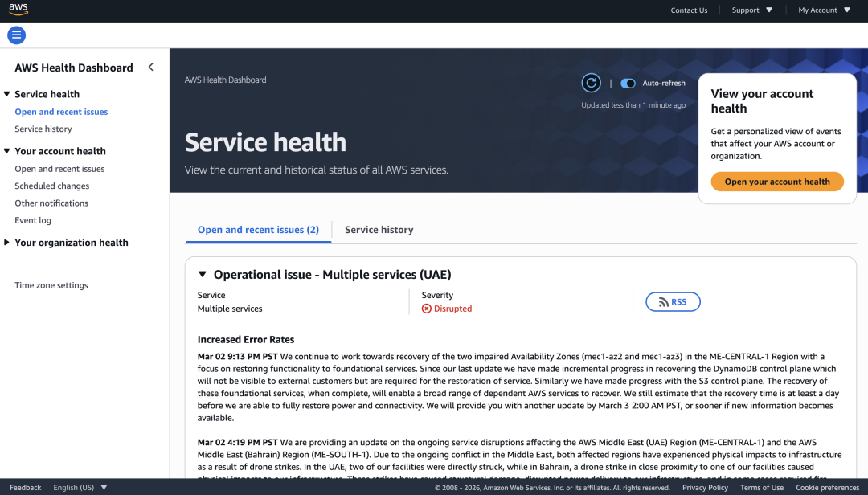
Task: Click the red Disrupted severity status
Action: [x=447, y=309]
